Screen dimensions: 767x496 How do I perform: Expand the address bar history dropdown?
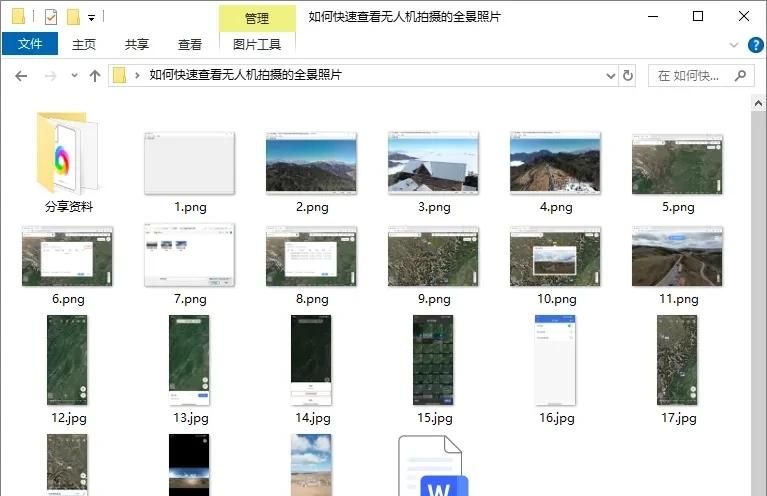(x=610, y=76)
